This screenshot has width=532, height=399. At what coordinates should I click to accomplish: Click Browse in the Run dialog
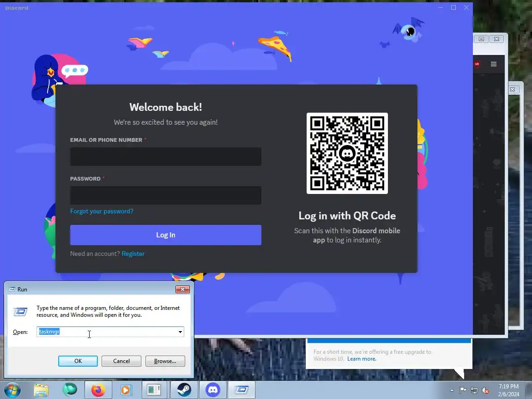[165, 361]
